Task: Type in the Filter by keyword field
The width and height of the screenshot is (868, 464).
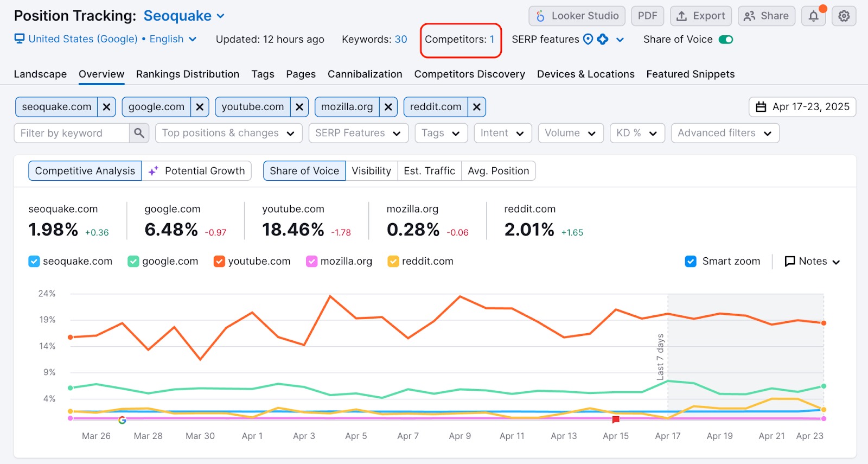Action: click(72, 133)
